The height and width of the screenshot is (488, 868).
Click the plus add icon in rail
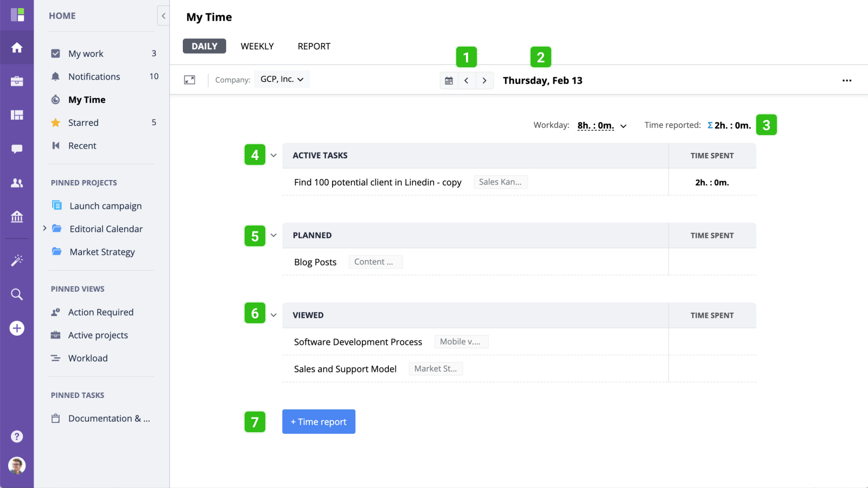coord(17,328)
